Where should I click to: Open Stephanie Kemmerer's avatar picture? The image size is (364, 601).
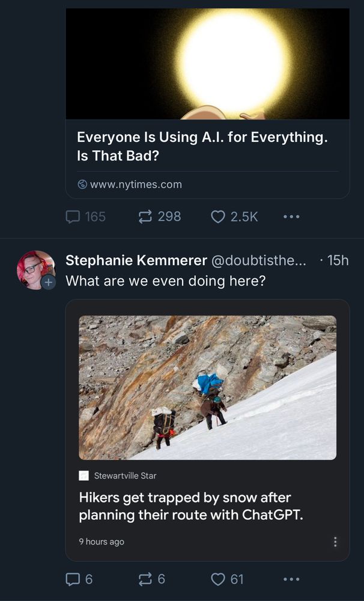(34, 268)
